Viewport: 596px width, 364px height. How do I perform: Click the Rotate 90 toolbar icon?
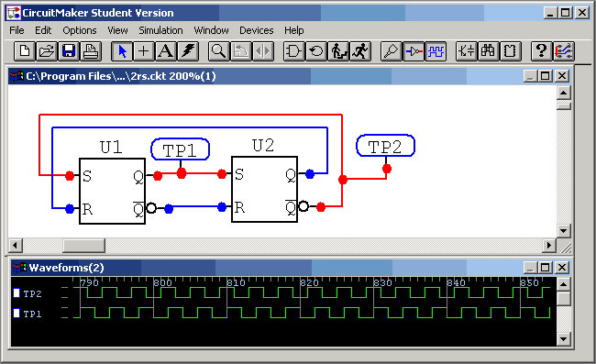240,51
